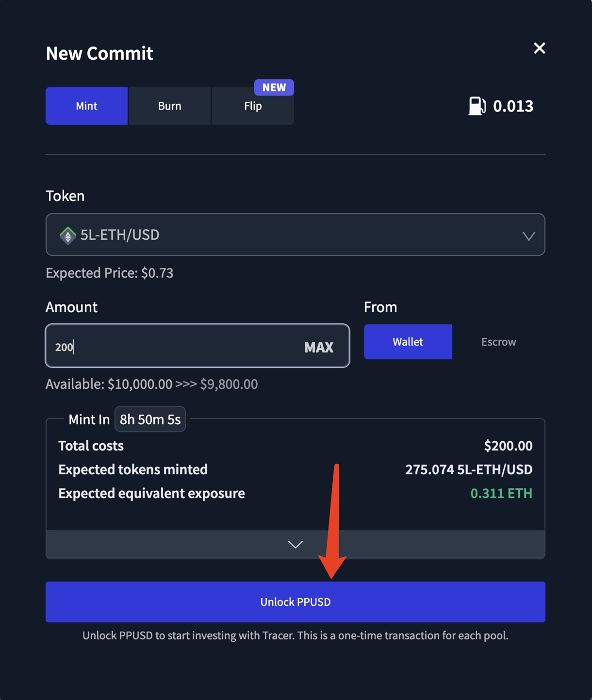Click the Mint In countdown timer
The width and height of the screenshot is (592, 700).
tap(150, 419)
